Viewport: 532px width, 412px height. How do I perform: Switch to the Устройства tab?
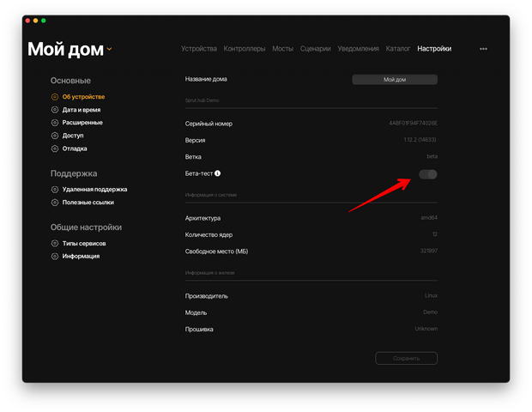[x=199, y=49]
